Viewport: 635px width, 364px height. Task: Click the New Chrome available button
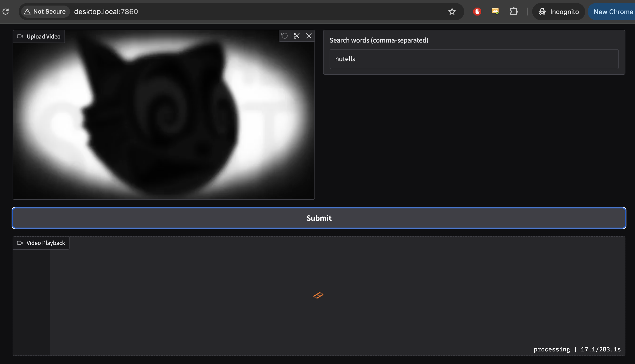pos(613,12)
